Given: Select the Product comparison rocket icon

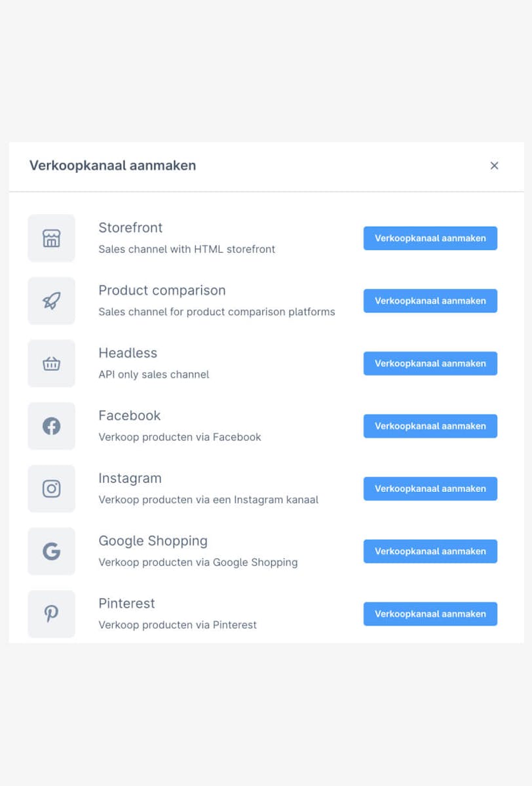Looking at the screenshot, I should (x=51, y=301).
